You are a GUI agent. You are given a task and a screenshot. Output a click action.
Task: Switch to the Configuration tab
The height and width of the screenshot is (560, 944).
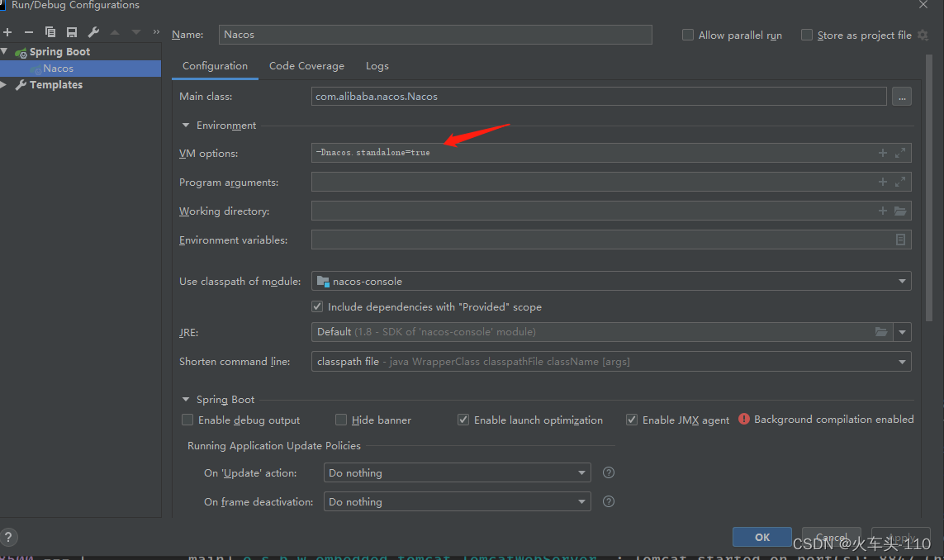[x=215, y=66]
